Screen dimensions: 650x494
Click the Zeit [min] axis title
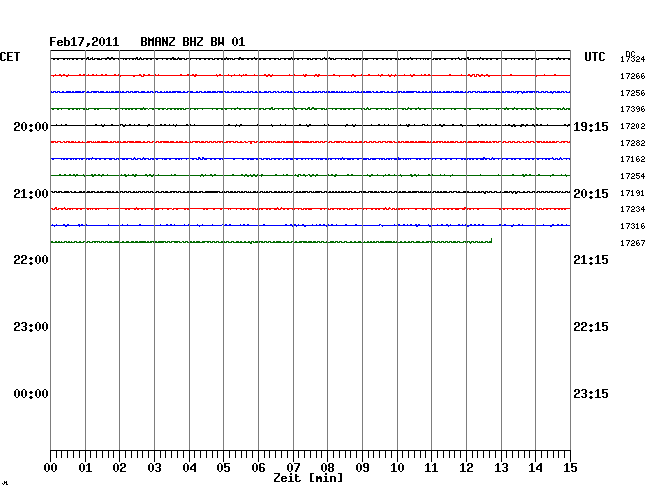[308, 478]
